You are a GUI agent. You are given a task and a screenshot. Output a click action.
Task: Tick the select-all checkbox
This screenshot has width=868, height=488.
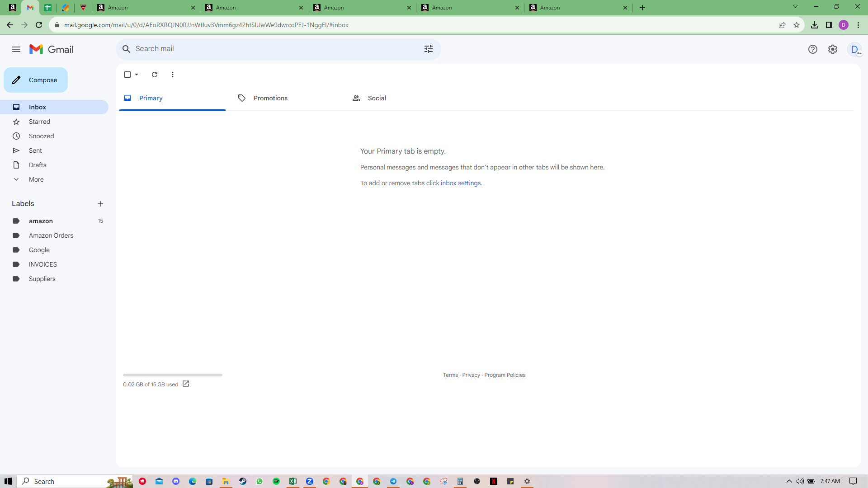(x=127, y=75)
